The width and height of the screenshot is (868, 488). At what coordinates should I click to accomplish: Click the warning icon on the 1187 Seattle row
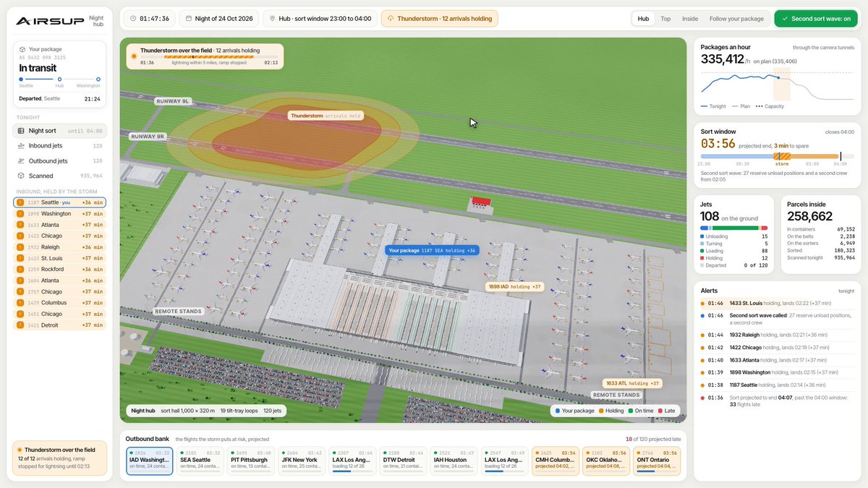pyautogui.click(x=20, y=202)
